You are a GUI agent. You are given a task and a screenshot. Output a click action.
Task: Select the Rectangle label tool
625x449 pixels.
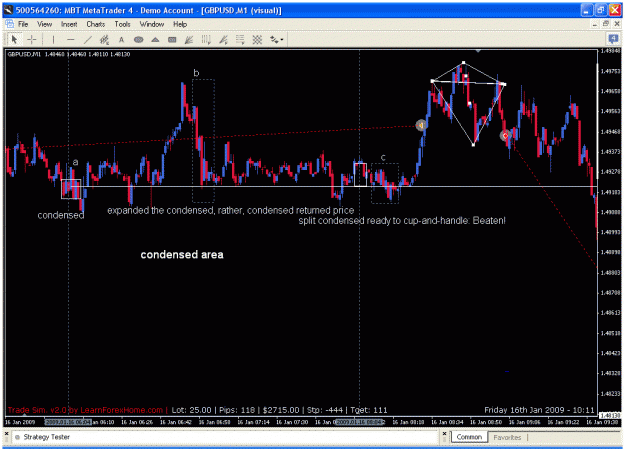coord(172,39)
